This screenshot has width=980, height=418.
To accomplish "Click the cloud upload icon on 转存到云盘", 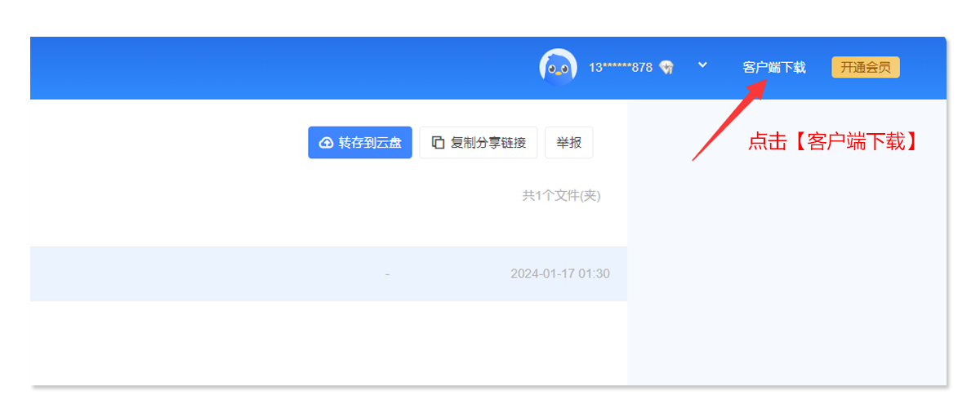I will 326,143.
